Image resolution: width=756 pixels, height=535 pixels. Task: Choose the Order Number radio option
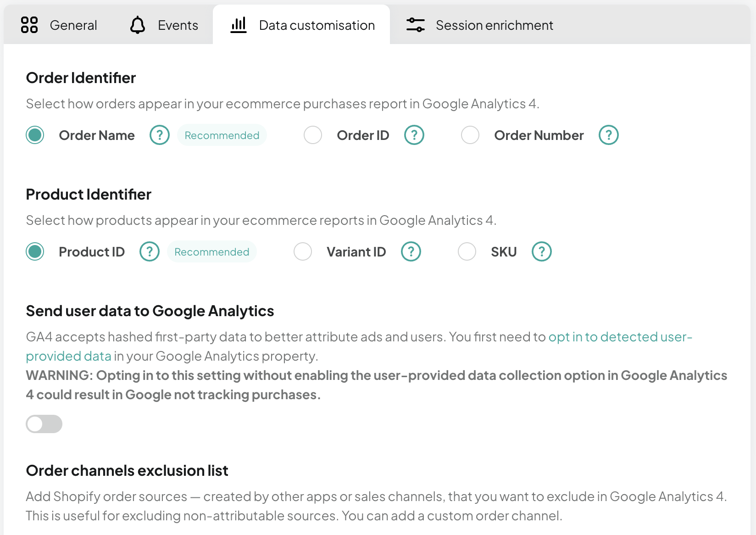pyautogui.click(x=470, y=135)
